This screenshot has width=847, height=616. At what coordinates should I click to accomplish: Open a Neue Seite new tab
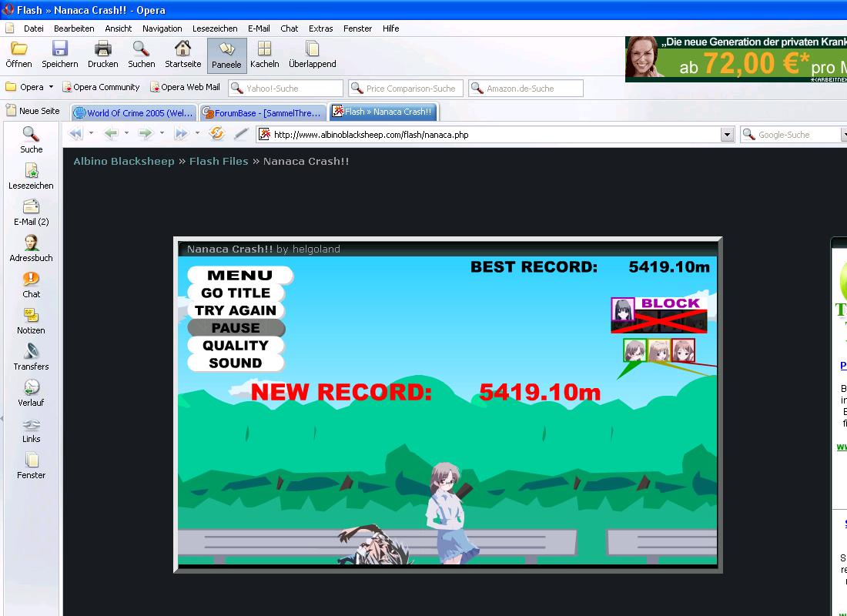(33, 111)
